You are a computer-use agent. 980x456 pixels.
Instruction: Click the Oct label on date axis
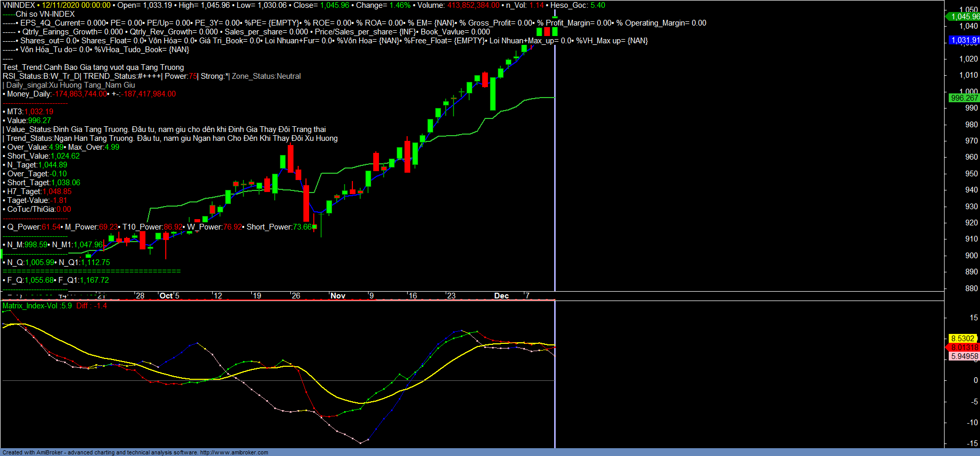[166, 296]
